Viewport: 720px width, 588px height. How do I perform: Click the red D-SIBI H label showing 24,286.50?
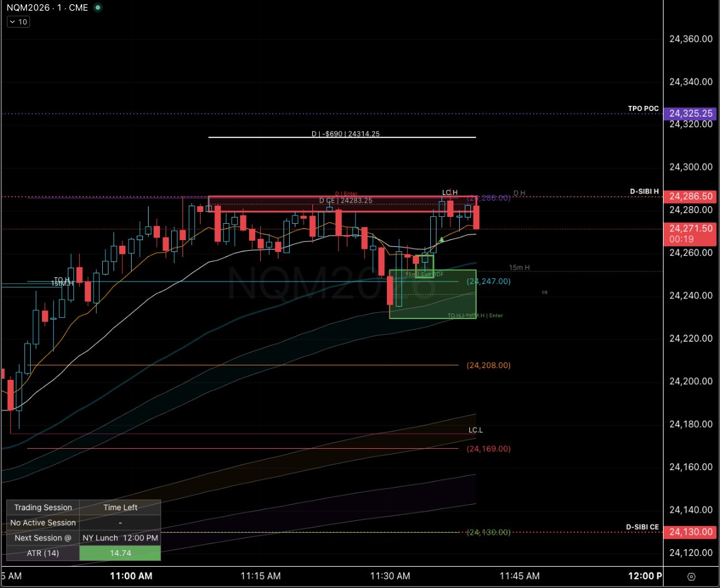691,196
